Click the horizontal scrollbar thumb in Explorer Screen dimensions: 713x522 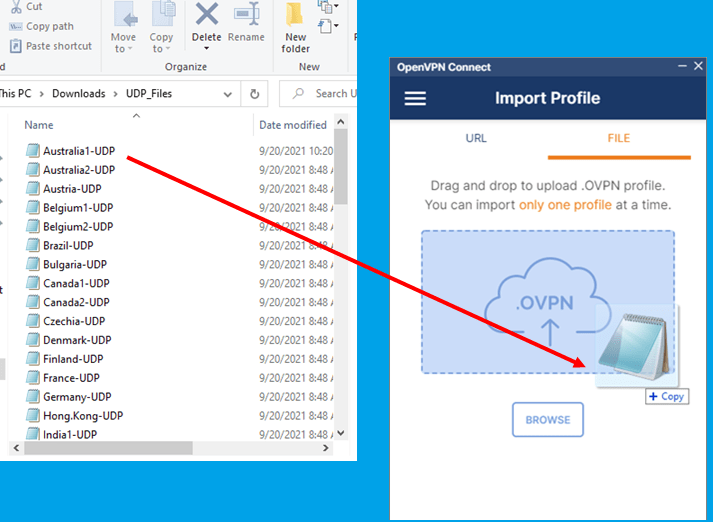(x=109, y=448)
